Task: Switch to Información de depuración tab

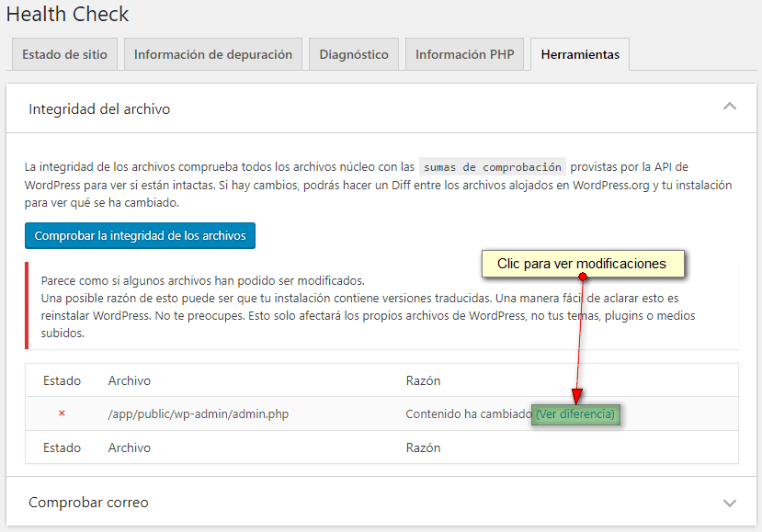Action: point(213,54)
